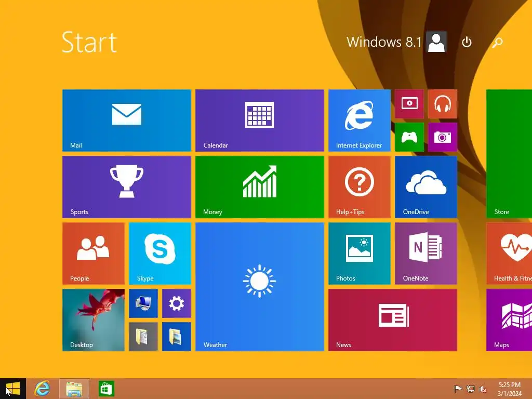The width and height of the screenshot is (532, 399).
Task: Open the Help+Tips tile
Action: (360, 187)
